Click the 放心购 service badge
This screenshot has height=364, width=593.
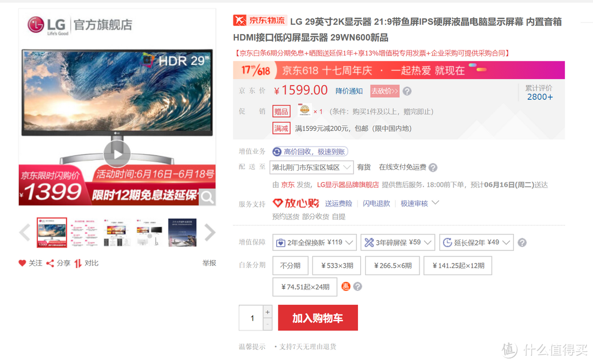coord(296,203)
